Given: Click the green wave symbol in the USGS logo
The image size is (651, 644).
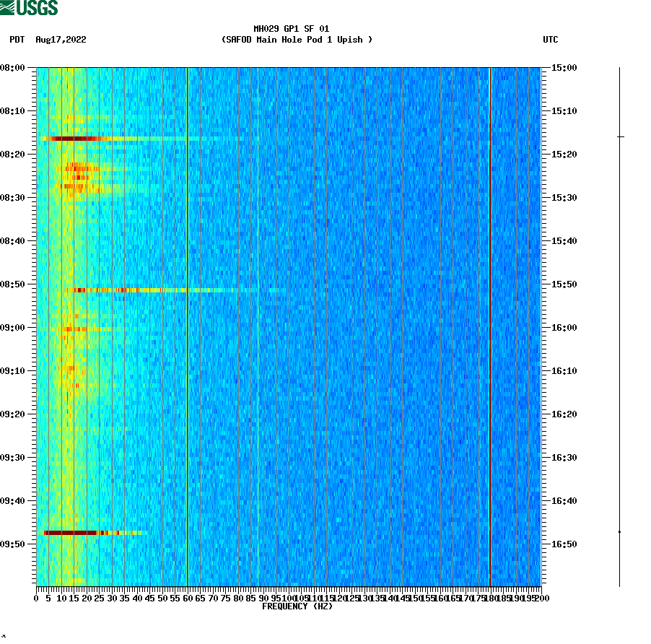Looking at the screenshot, I should 9,6.
